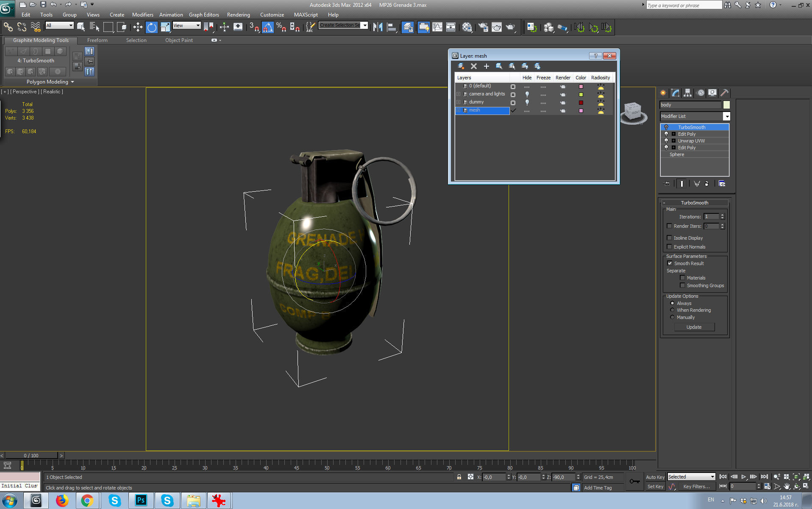The height and width of the screenshot is (509, 812).
Task: Toggle Angle Snap in the main toolbar
Action: [x=267, y=27]
